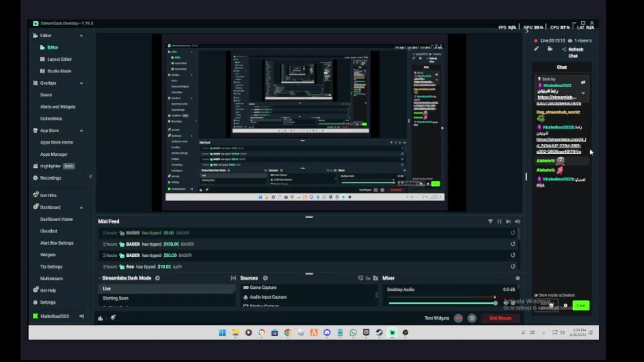644x362 pixels.
Task: Open Streamlabs Dark Mode scene collection dropdown
Action: click(125, 278)
